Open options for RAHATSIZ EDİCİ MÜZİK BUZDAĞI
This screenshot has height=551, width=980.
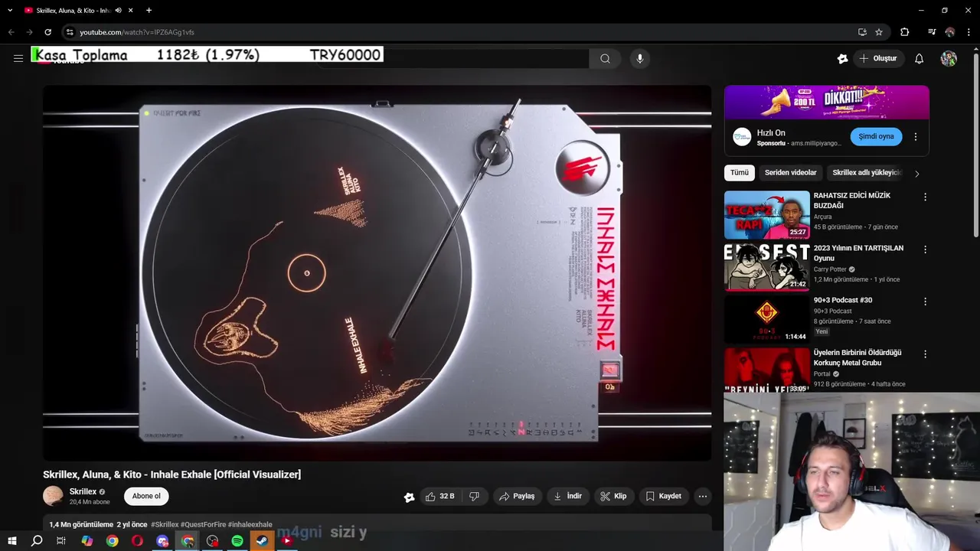tap(925, 197)
